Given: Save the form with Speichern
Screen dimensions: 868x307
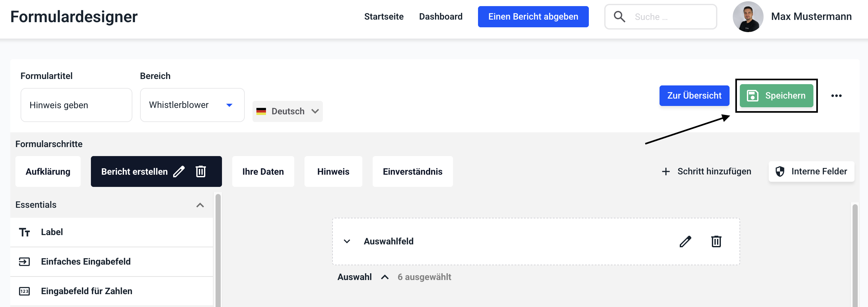Looking at the screenshot, I should [776, 96].
